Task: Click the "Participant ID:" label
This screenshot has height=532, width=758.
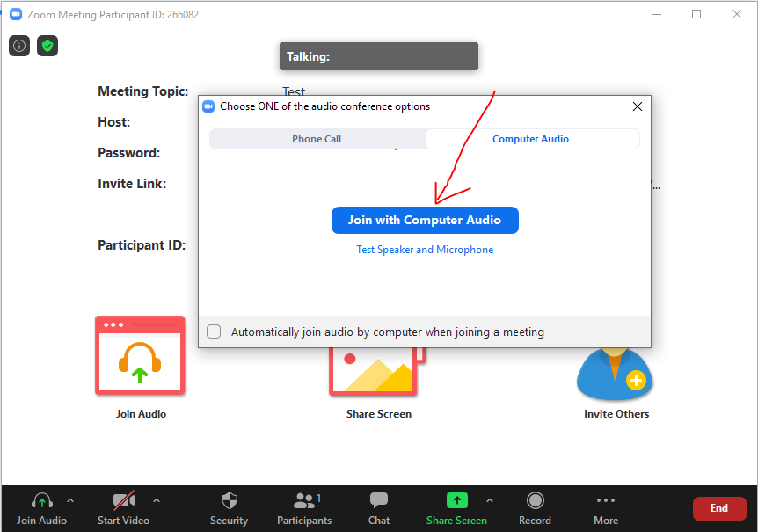Action: (x=142, y=245)
